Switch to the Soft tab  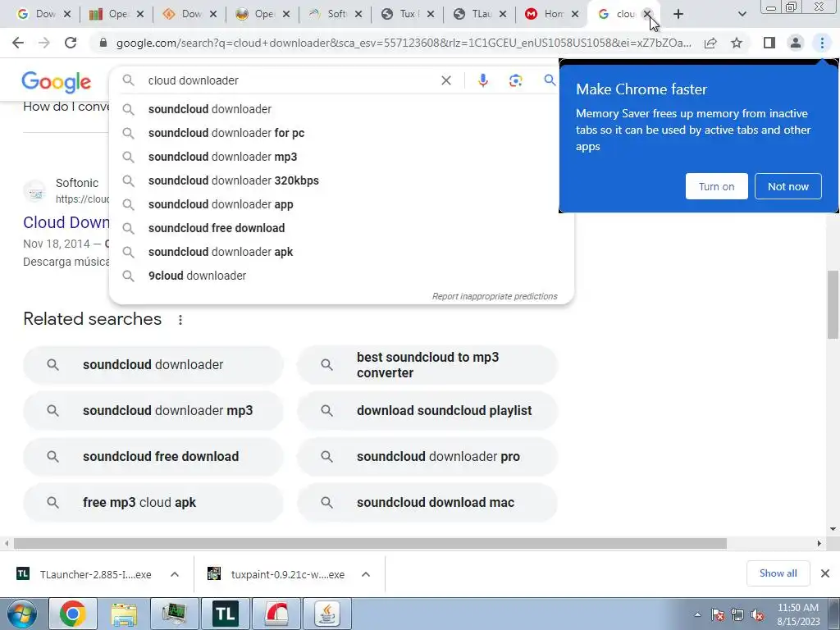click(x=328, y=14)
